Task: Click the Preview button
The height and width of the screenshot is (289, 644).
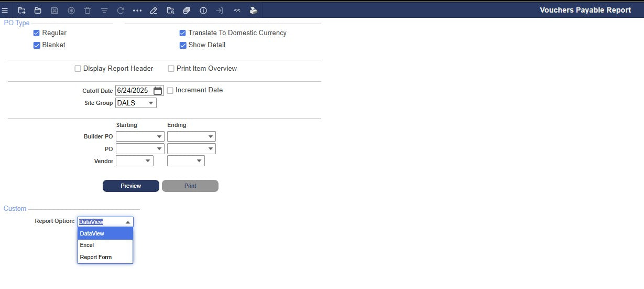Action: point(130,186)
